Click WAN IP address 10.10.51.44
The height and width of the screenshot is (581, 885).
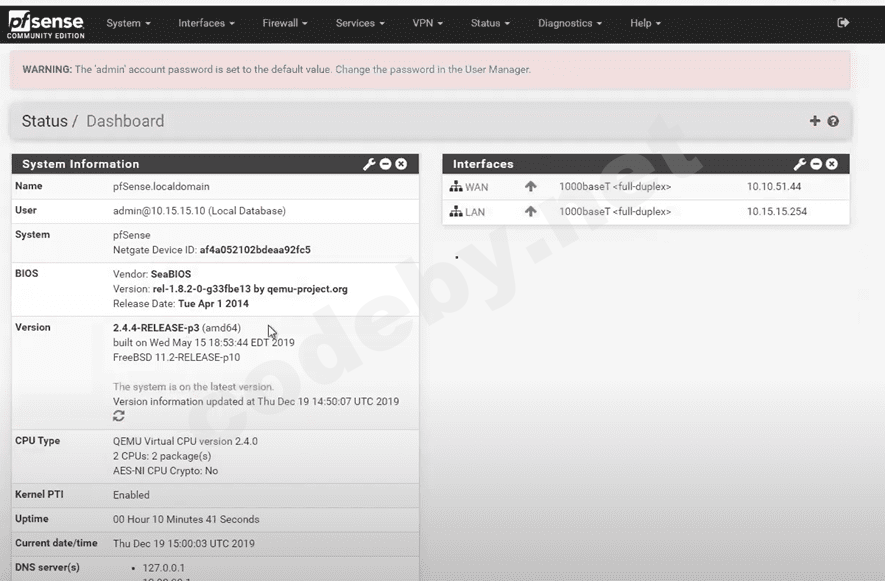click(774, 186)
